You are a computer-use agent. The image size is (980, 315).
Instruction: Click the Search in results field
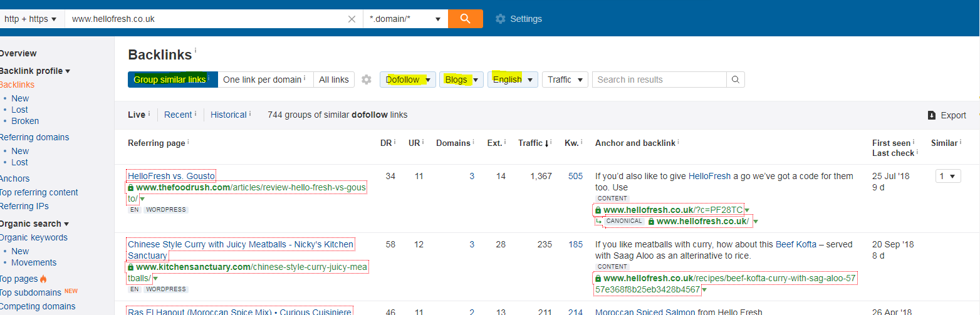pos(659,80)
